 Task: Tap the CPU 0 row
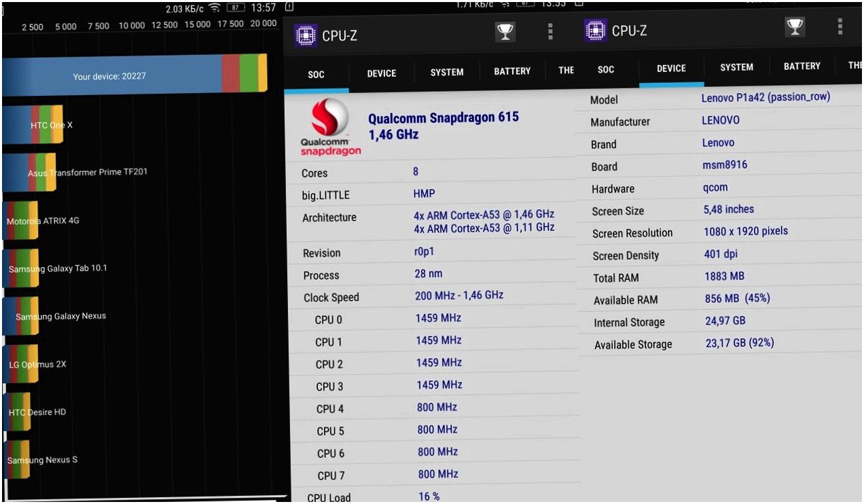point(433,319)
